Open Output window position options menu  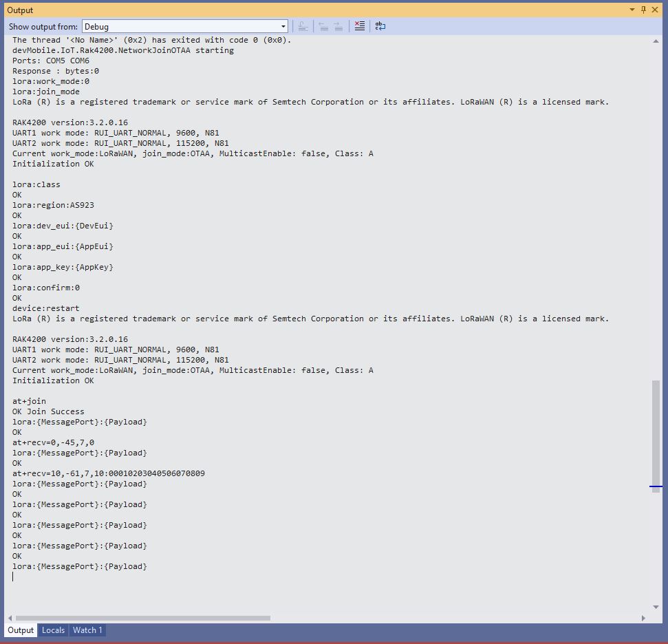[x=632, y=10]
